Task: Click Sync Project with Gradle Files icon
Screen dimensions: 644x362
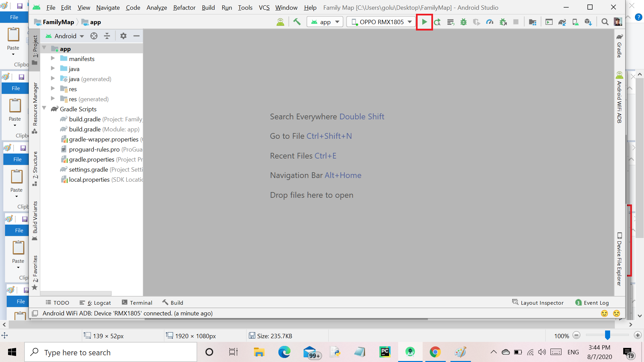Action: coord(562,22)
